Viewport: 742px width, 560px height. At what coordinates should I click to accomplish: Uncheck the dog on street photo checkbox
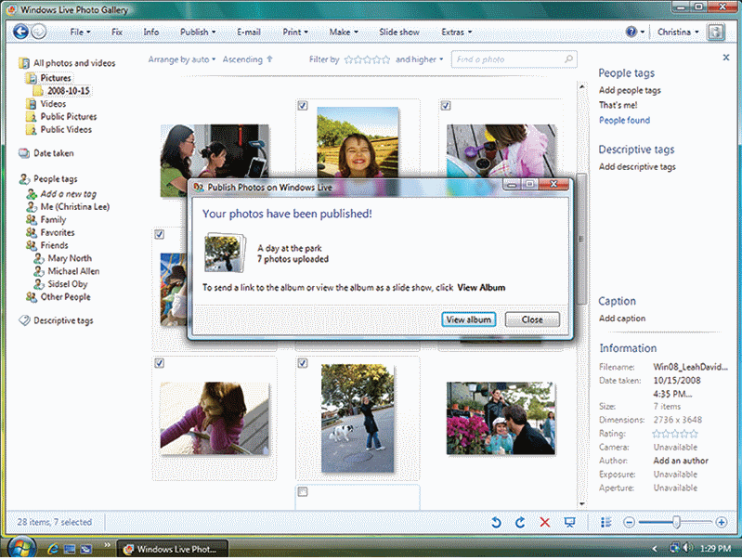[303, 363]
